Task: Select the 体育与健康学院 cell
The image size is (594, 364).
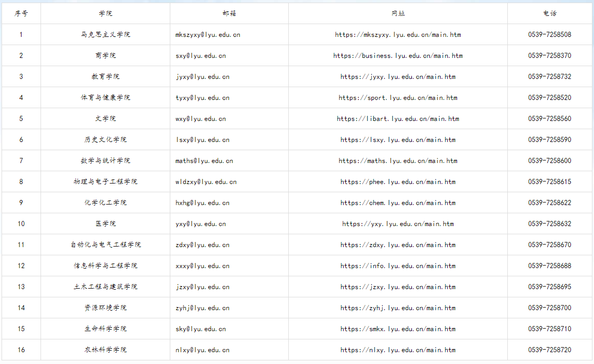Action: tap(105, 98)
